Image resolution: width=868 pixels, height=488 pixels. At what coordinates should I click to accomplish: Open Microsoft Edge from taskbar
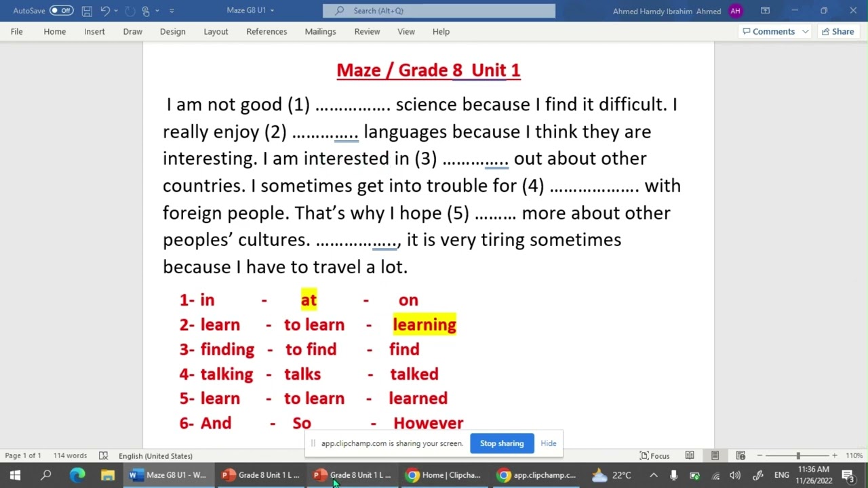(x=77, y=475)
